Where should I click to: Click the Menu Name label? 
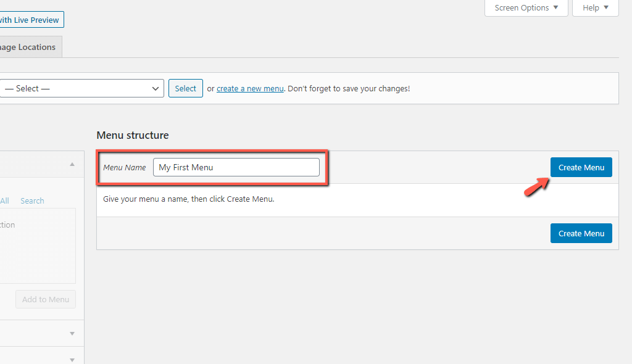pyautogui.click(x=125, y=168)
